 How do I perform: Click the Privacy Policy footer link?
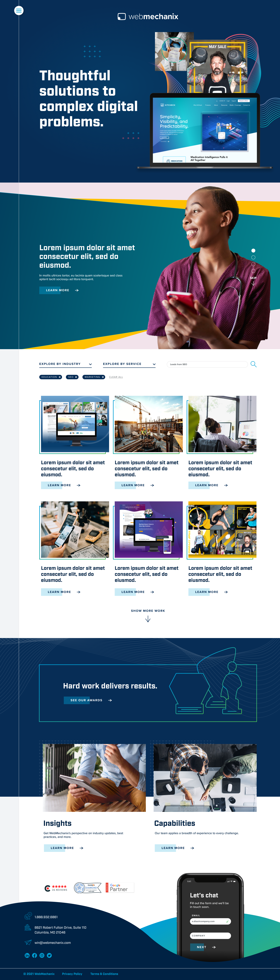click(72, 974)
